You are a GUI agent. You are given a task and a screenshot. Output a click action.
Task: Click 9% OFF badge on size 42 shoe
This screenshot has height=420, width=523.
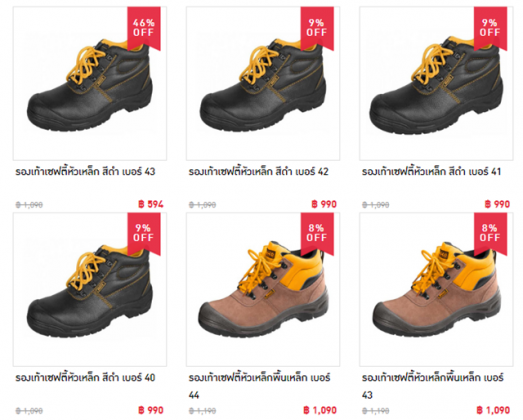pos(317,28)
